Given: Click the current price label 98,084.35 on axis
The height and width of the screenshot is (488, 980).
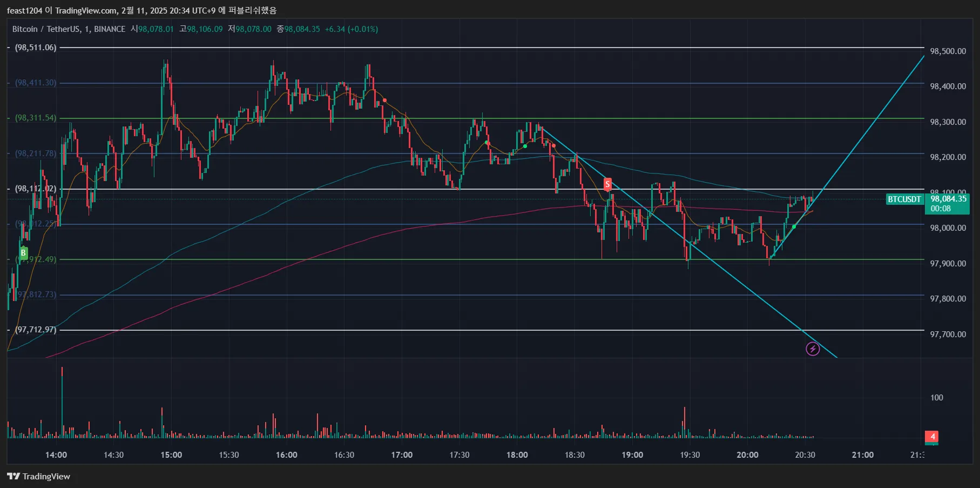Looking at the screenshot, I should 948,199.
